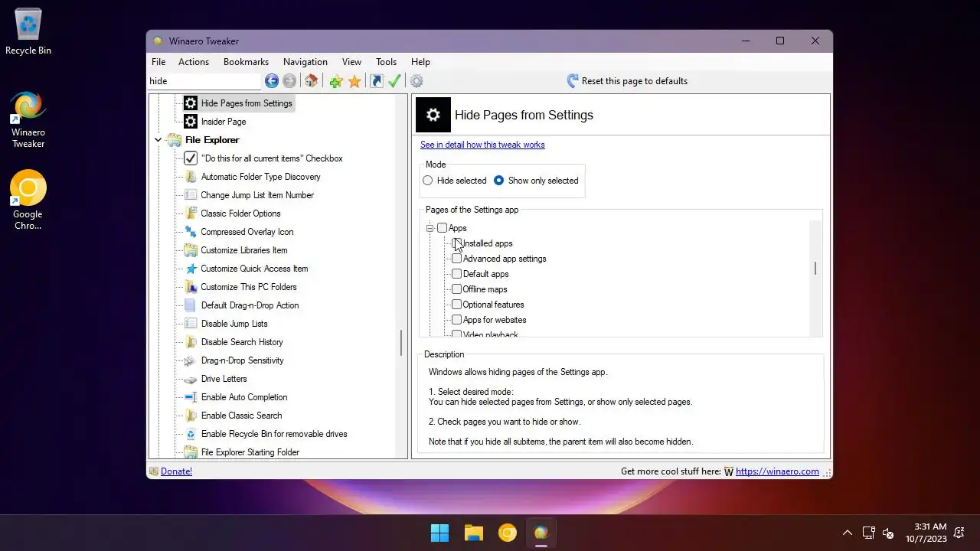Screen dimensions: 980x551
Task: Select Change Jump List Item Number
Action: click(x=257, y=195)
